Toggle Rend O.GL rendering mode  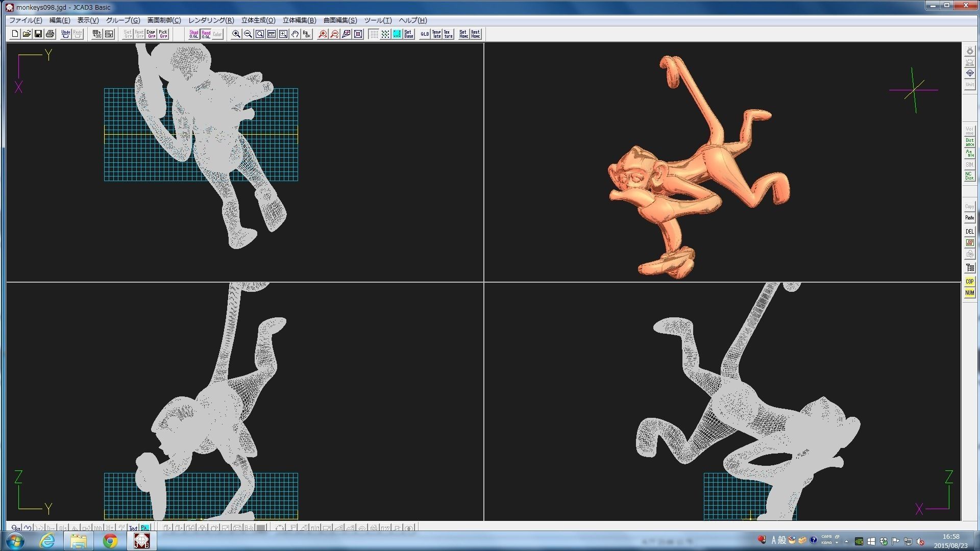[206, 34]
